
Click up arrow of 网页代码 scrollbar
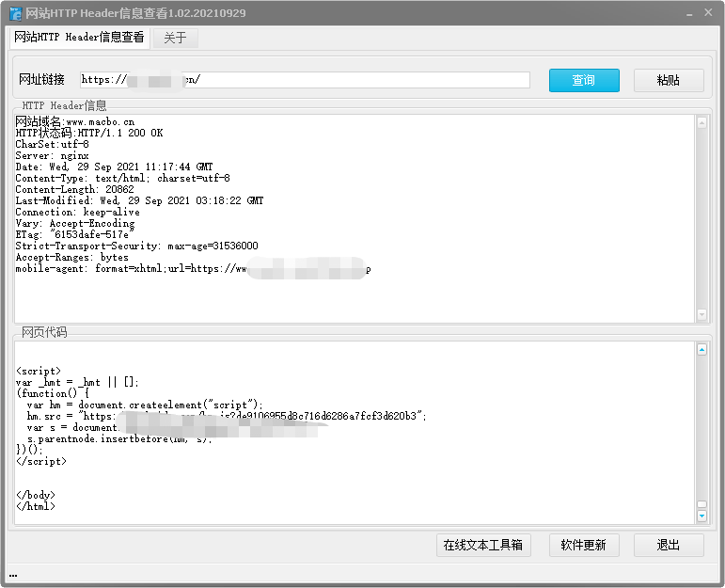[701, 350]
